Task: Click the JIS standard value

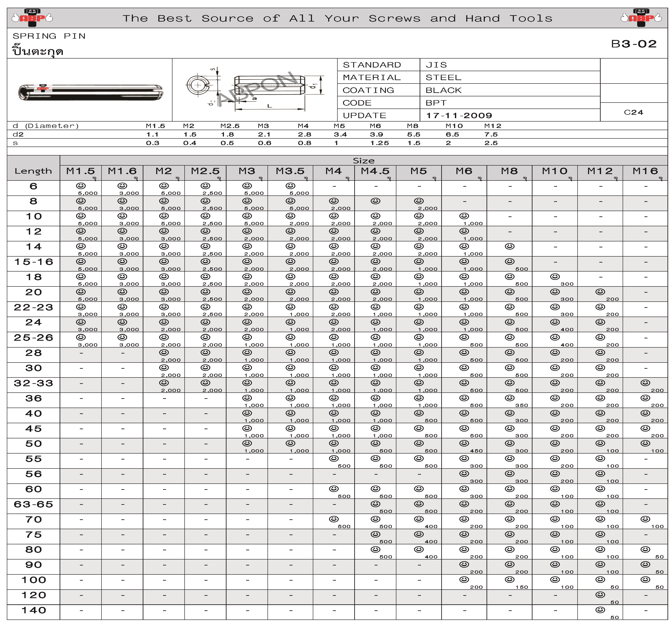Action: [x=436, y=65]
